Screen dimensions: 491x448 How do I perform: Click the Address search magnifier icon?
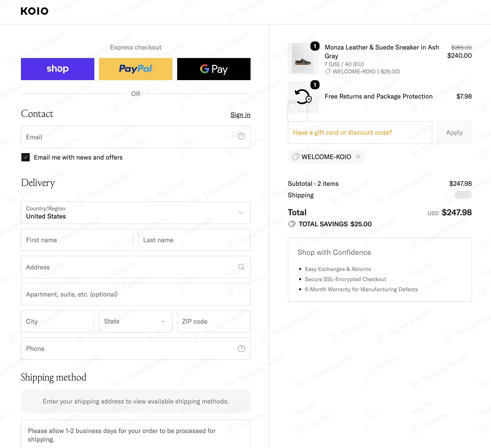click(x=241, y=267)
